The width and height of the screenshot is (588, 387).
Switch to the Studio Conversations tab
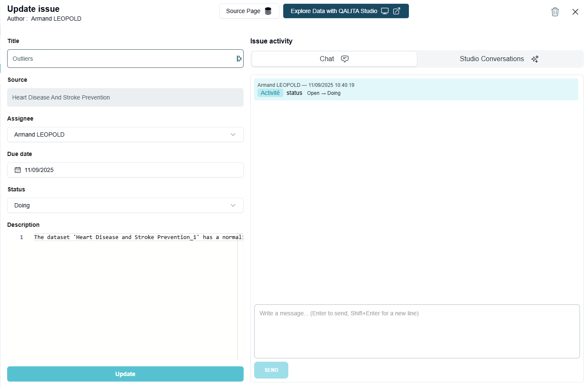point(491,59)
